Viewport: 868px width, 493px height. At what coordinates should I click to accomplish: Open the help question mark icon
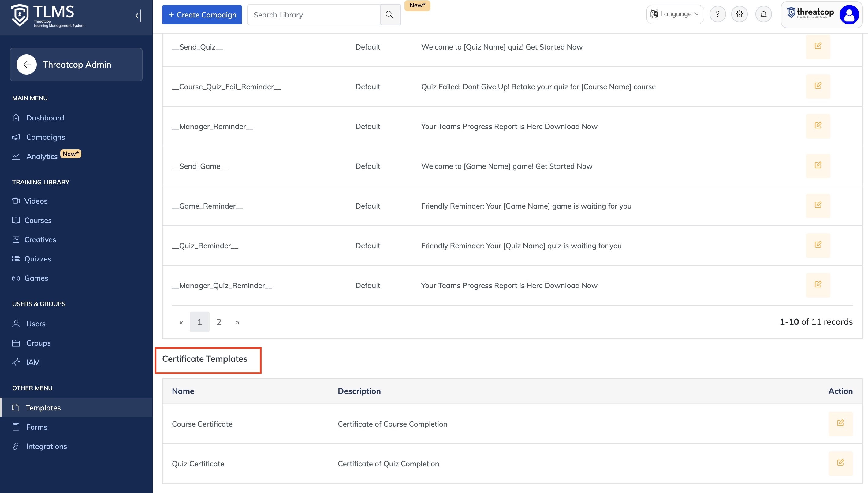pos(717,14)
